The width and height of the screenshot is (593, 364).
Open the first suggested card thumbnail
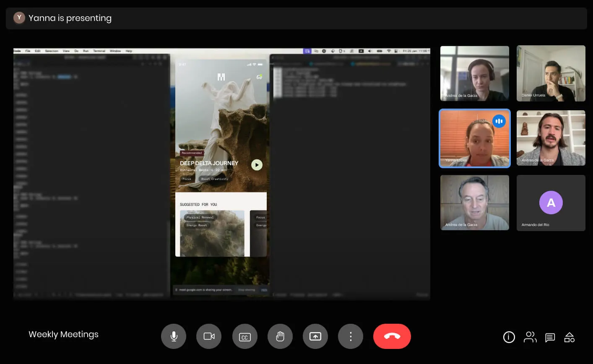(212, 233)
